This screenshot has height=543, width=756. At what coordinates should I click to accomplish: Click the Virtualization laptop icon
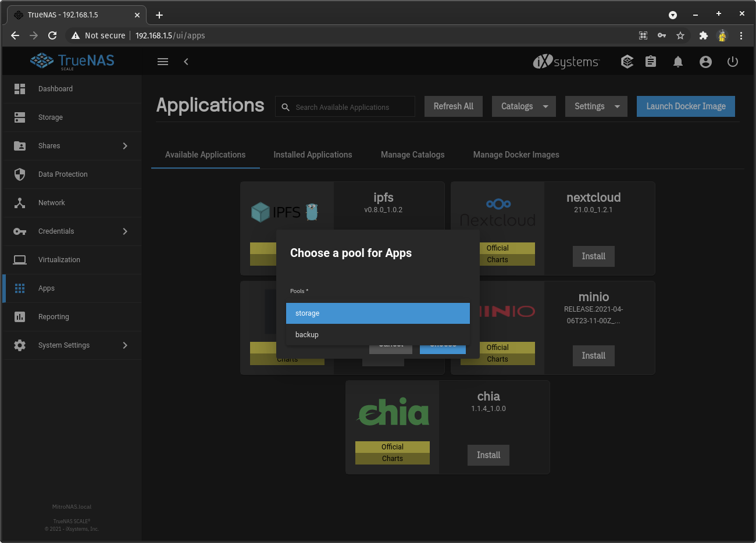[20, 260]
